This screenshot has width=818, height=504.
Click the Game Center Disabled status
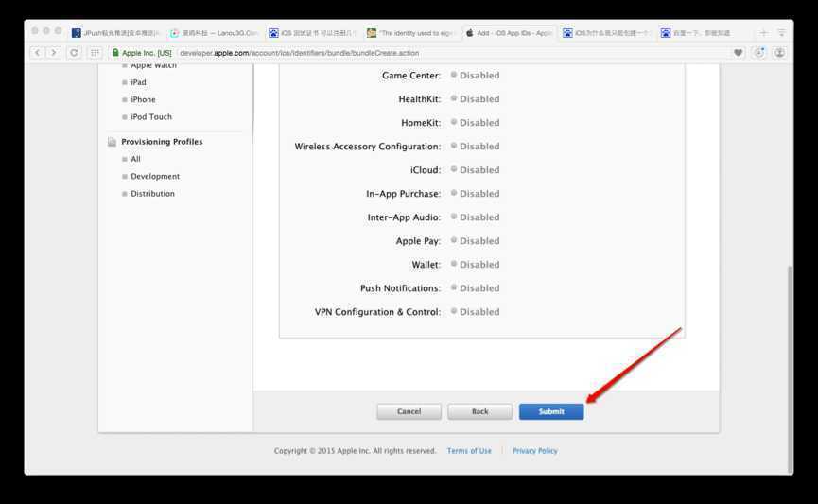pyautogui.click(x=476, y=75)
